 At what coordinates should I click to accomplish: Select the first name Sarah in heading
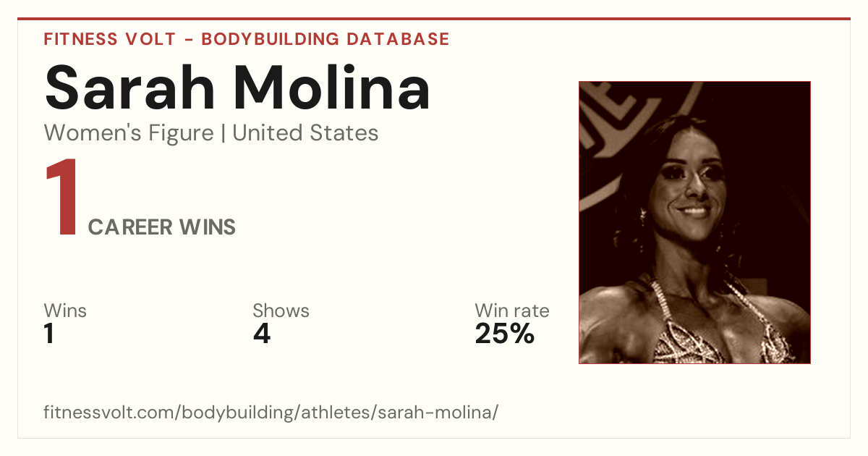[x=130, y=87]
